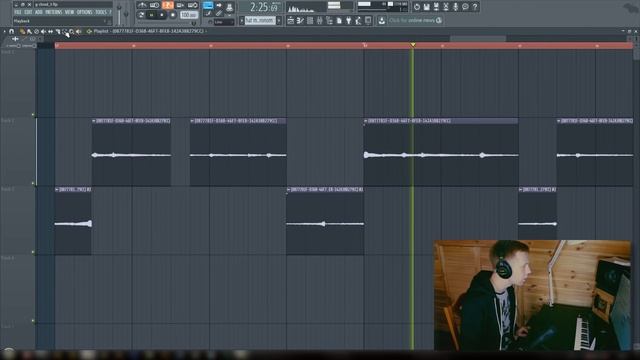
Task: Click the save project disk icon
Action: 427,7
